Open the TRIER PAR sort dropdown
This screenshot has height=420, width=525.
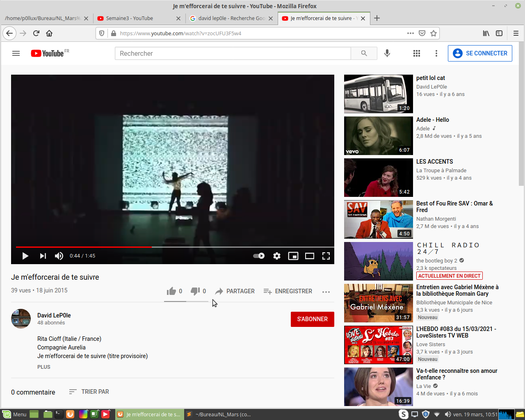point(89,392)
